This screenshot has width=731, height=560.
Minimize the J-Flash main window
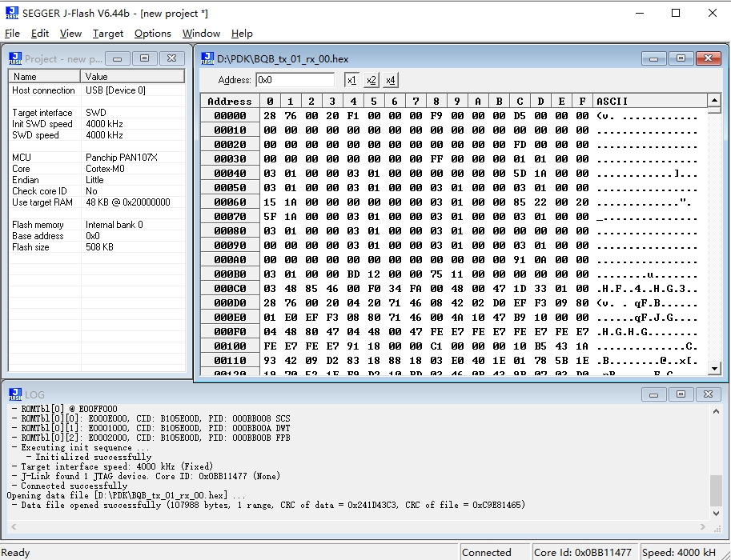pos(640,13)
